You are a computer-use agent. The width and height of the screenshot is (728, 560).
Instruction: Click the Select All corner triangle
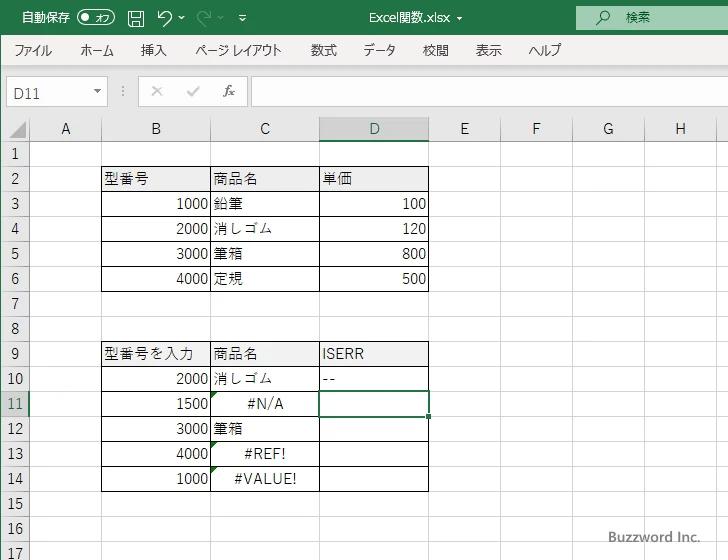pos(17,129)
